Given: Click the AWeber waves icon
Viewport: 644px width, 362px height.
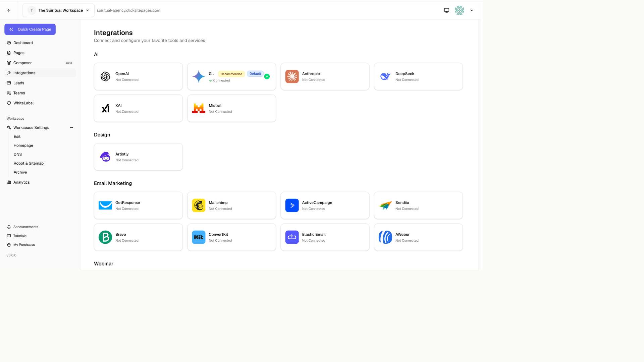Looking at the screenshot, I should point(385,237).
